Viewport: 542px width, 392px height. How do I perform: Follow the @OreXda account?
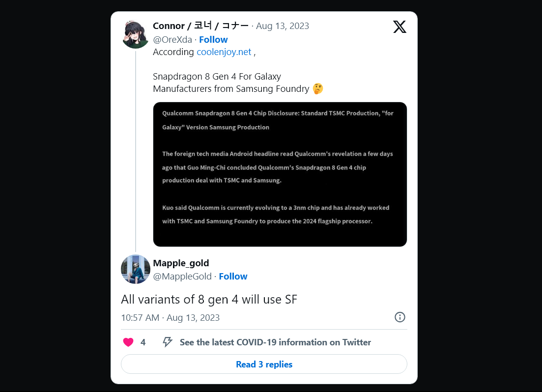click(213, 40)
